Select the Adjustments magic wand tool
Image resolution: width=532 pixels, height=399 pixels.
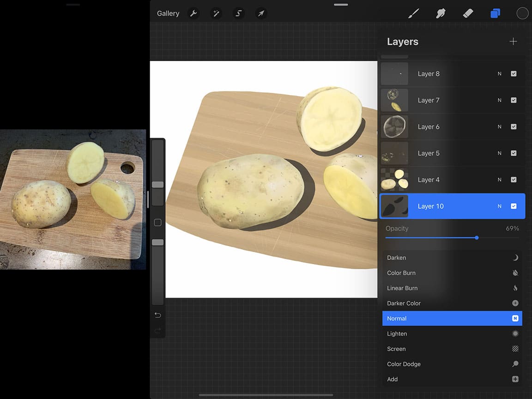216,13
